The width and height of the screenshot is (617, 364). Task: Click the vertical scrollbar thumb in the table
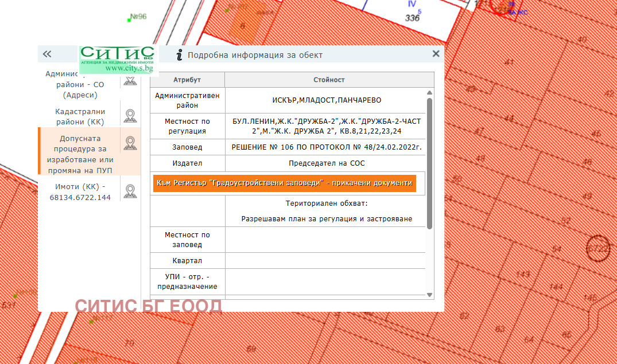tap(429, 163)
